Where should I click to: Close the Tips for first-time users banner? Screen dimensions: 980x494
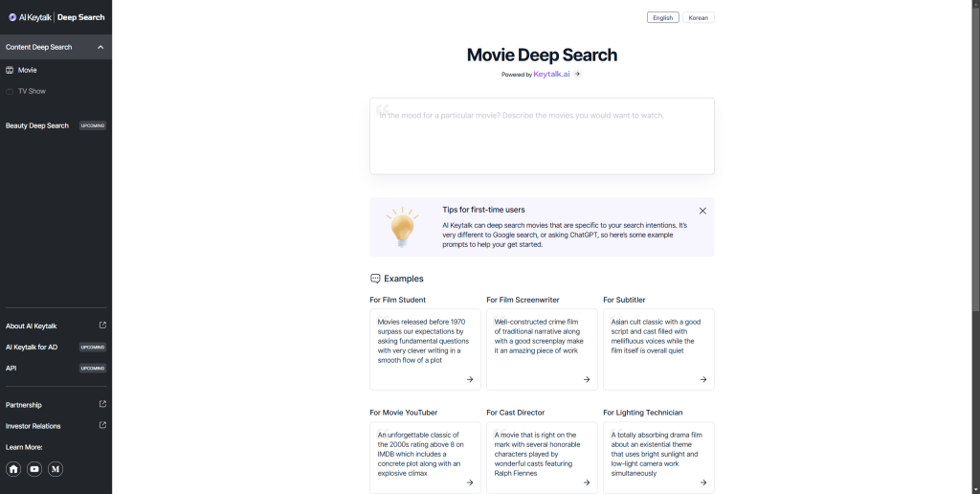click(x=702, y=211)
